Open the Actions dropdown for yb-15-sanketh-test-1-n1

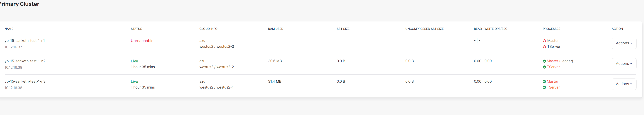624,43
